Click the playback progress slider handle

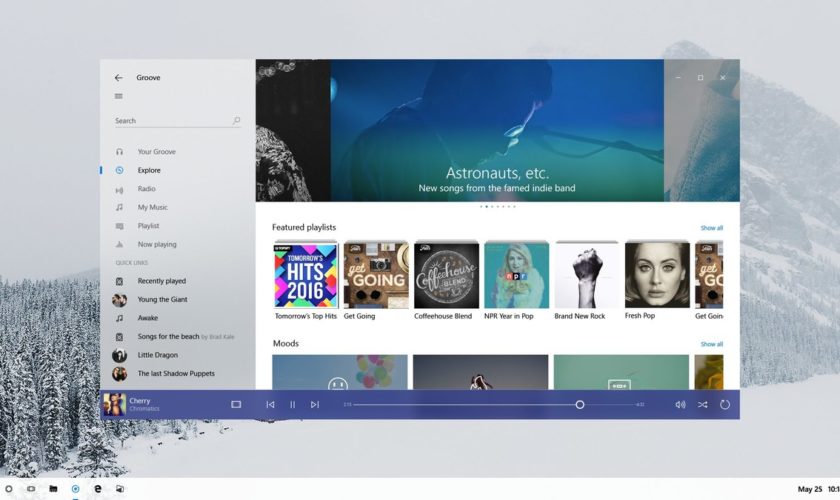(580, 405)
